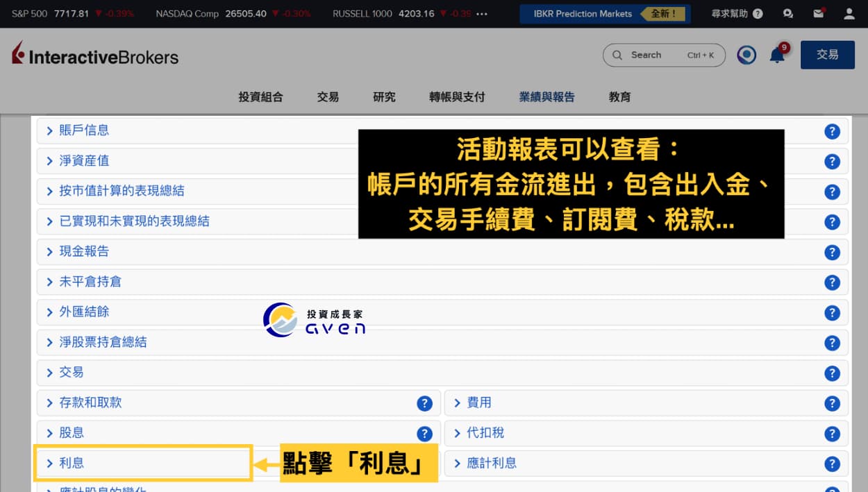
Task: Open help for 外匯結餘 section
Action: 832,313
